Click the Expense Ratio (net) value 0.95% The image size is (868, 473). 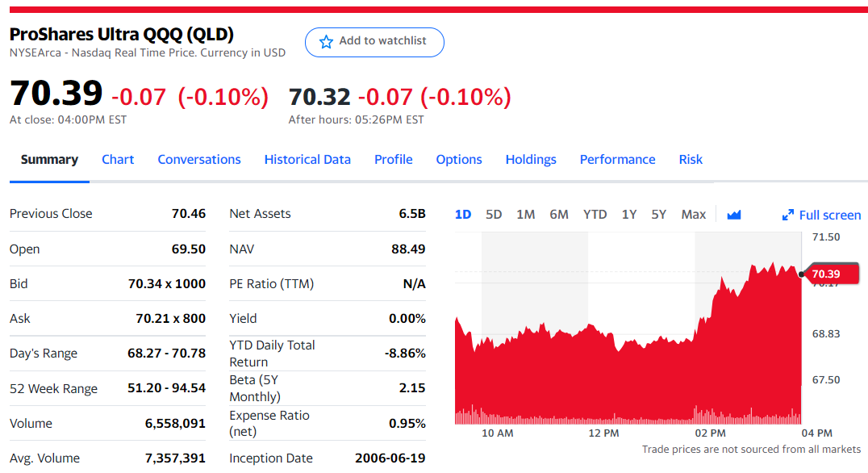407,423
